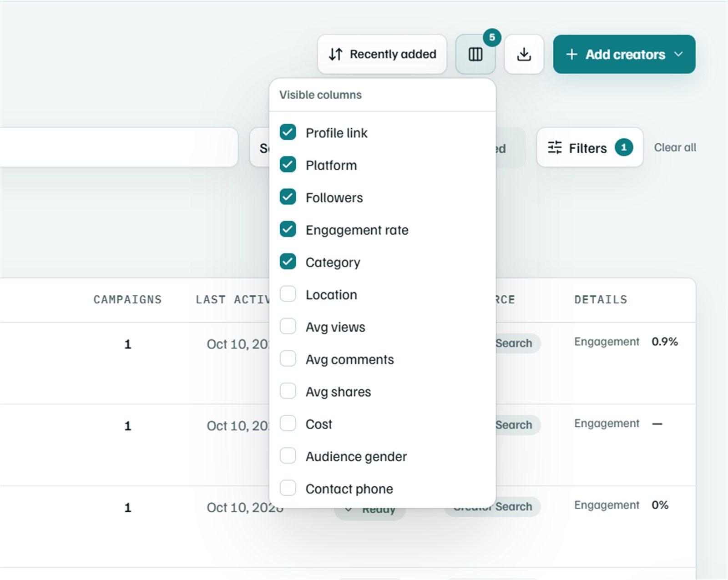Click the LAST ACTIVE column header
Viewport: 728px width, 580px height.
point(233,299)
